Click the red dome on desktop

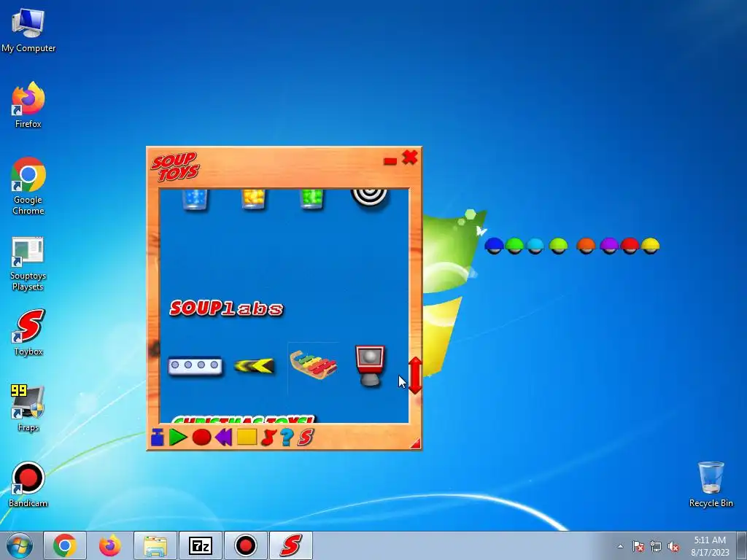tap(630, 246)
